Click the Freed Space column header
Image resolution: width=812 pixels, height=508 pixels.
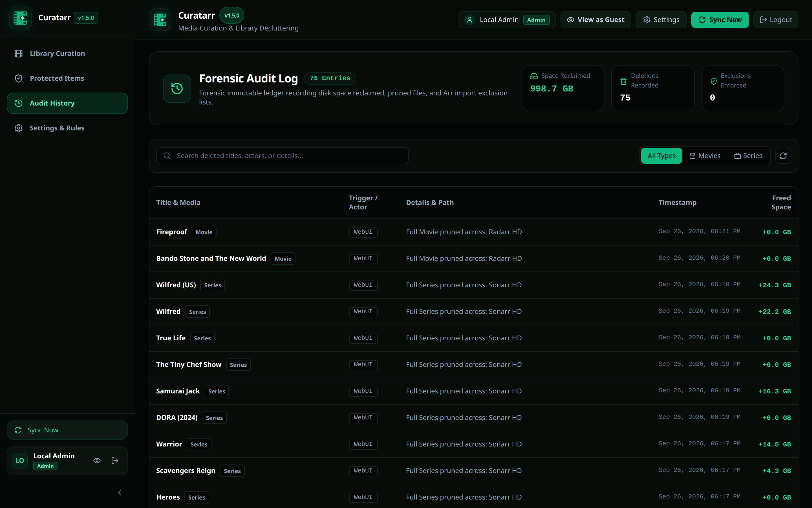click(781, 203)
